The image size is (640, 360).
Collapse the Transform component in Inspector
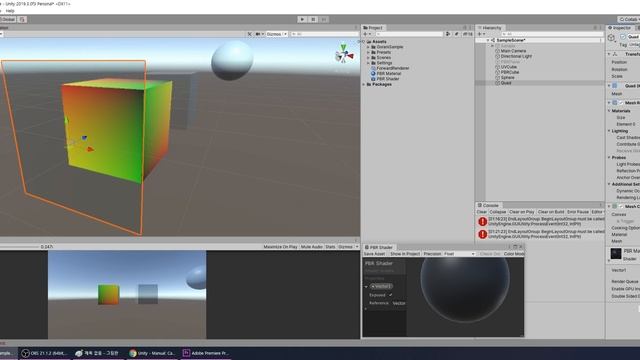(x=609, y=54)
